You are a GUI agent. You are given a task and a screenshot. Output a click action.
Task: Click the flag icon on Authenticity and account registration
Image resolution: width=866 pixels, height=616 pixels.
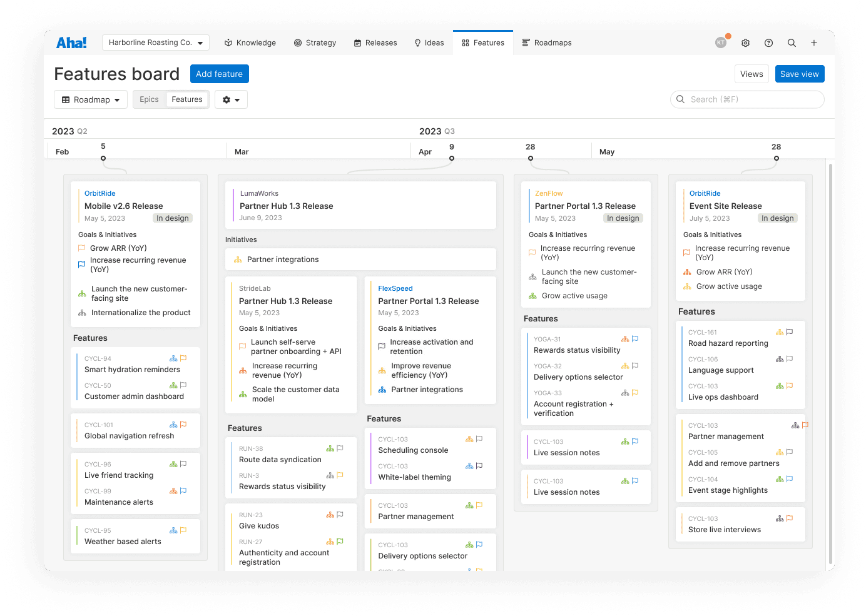[340, 542]
